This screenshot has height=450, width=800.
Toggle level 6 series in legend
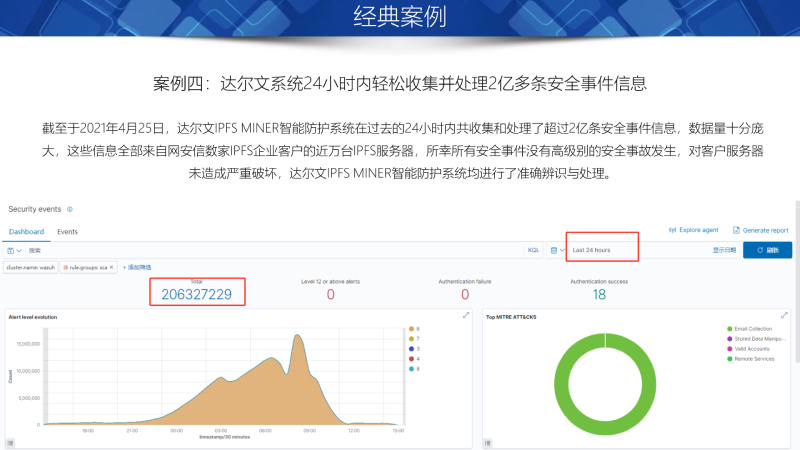pos(416,328)
